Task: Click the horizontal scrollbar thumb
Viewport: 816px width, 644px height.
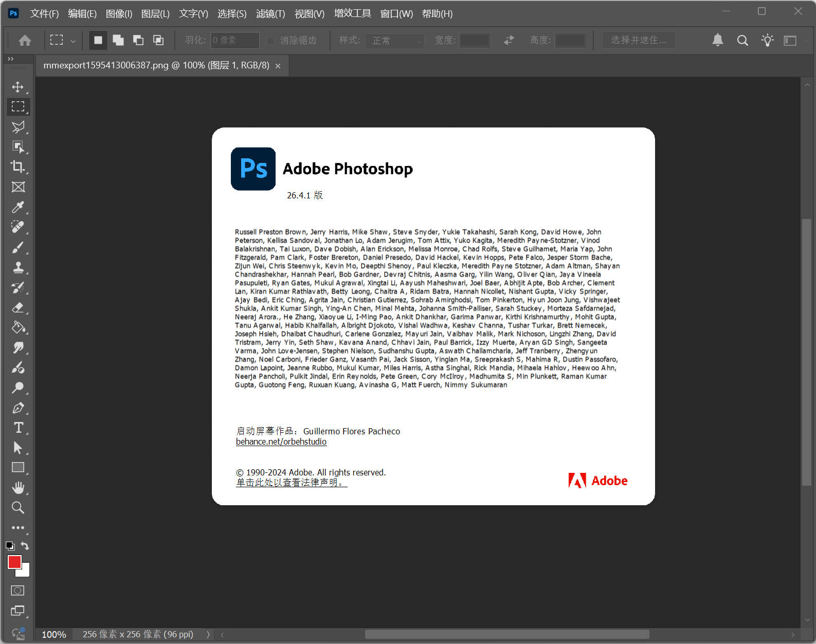Action: [x=507, y=635]
